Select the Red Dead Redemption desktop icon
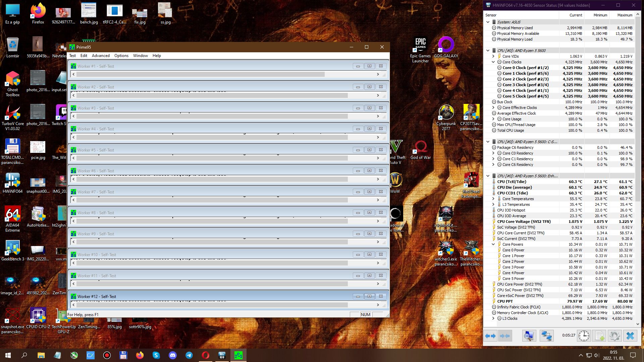 (471, 185)
